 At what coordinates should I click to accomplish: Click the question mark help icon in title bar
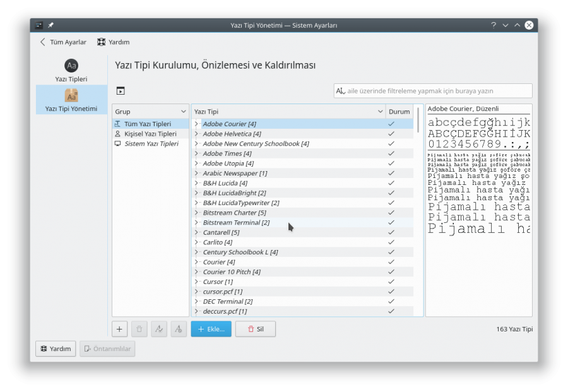tap(494, 25)
